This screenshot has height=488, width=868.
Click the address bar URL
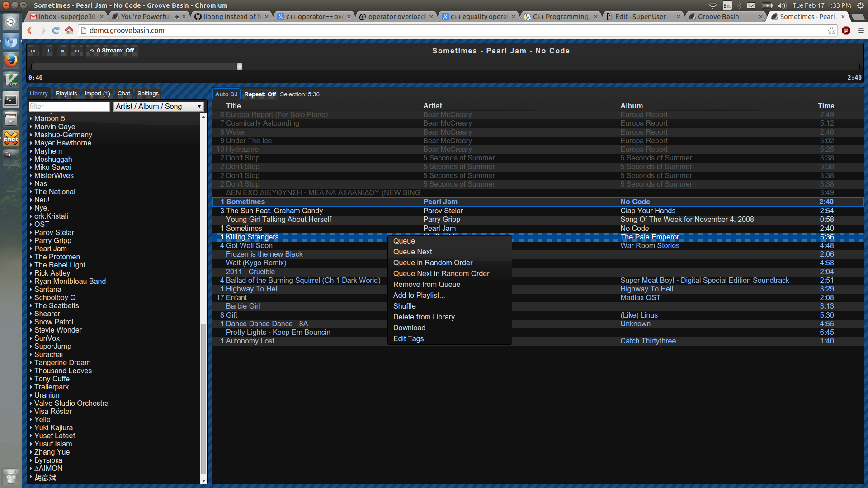point(127,30)
